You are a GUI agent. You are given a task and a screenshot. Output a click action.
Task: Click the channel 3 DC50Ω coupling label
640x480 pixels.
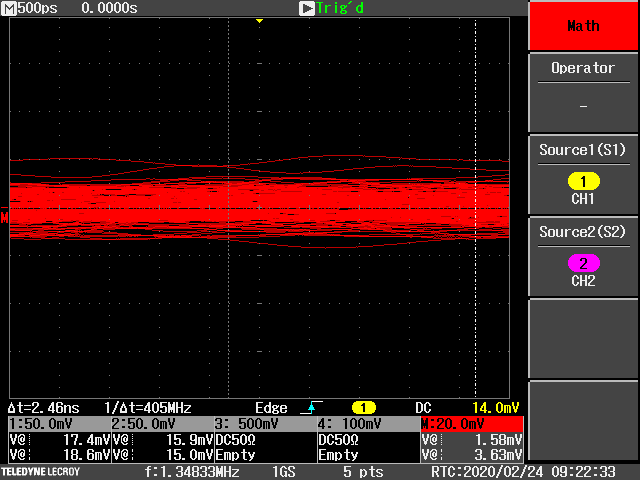point(236,440)
